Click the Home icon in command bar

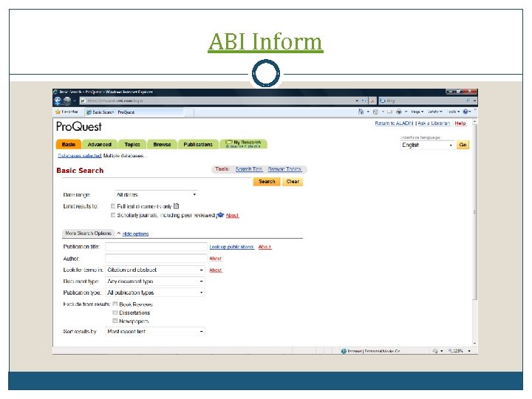(361, 112)
